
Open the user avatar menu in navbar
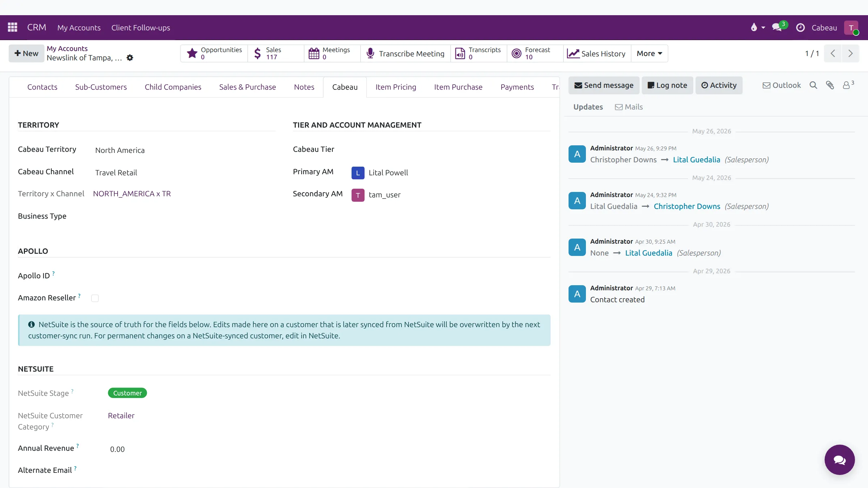[851, 28]
